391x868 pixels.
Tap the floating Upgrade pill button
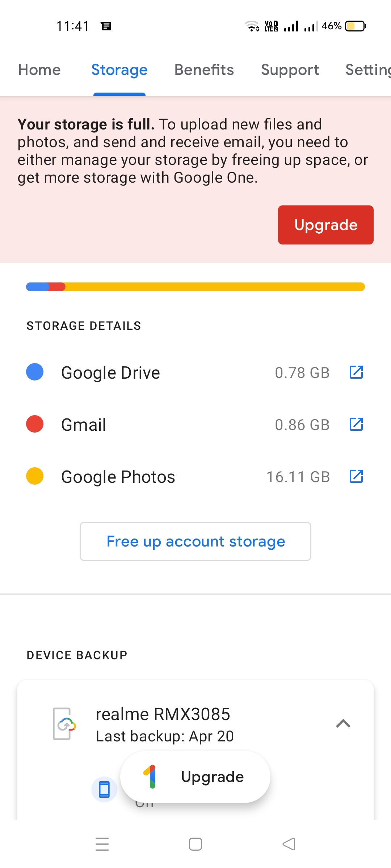(195, 777)
